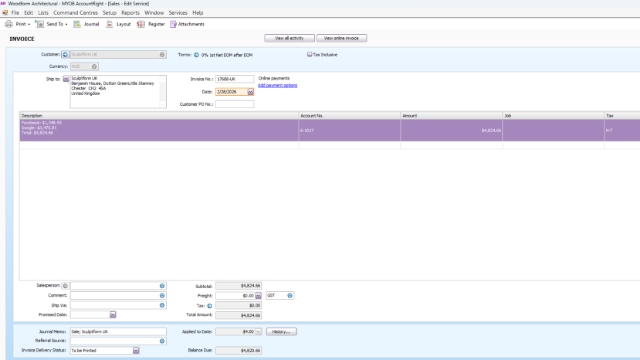Open the Journal toolbar item
The width and height of the screenshot is (640, 360).
coord(86,24)
